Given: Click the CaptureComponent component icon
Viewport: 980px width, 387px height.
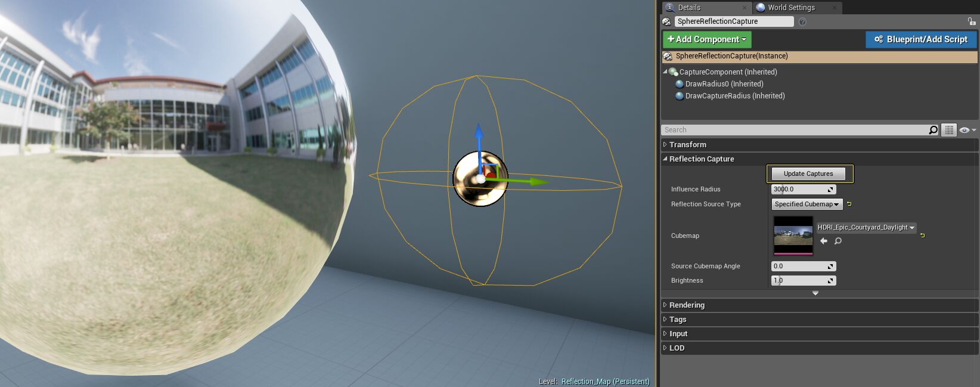Looking at the screenshot, I should tap(673, 72).
